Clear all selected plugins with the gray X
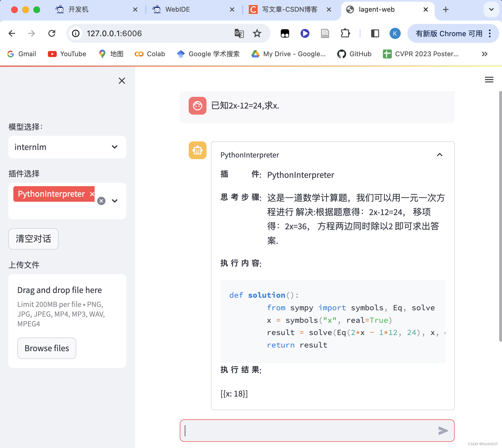This screenshot has width=502, height=448. click(101, 201)
